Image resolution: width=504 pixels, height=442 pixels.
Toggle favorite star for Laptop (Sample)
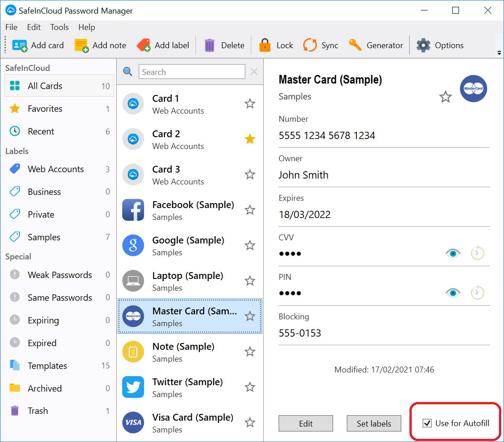click(250, 281)
